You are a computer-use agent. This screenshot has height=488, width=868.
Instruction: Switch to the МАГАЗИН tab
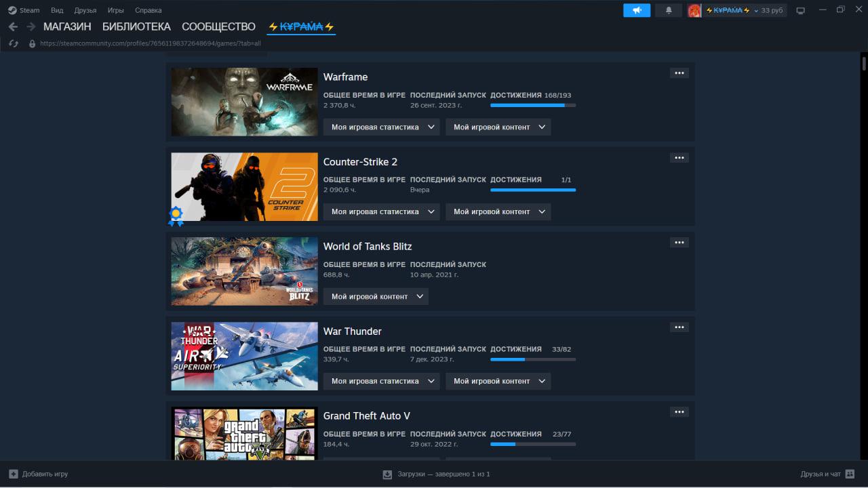click(x=67, y=26)
